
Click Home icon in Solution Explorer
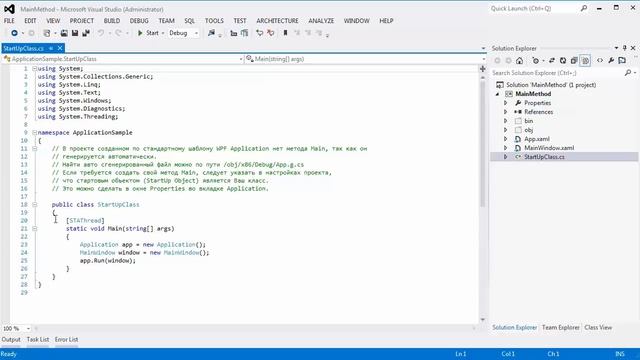[519, 61]
